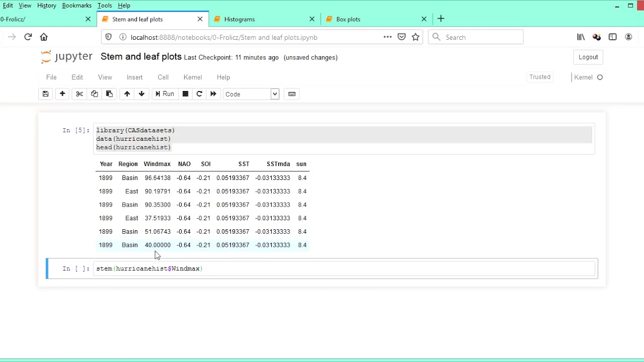The image size is (644, 362).
Task: Close the Stem and leaf plots tab
Action: click(x=200, y=19)
